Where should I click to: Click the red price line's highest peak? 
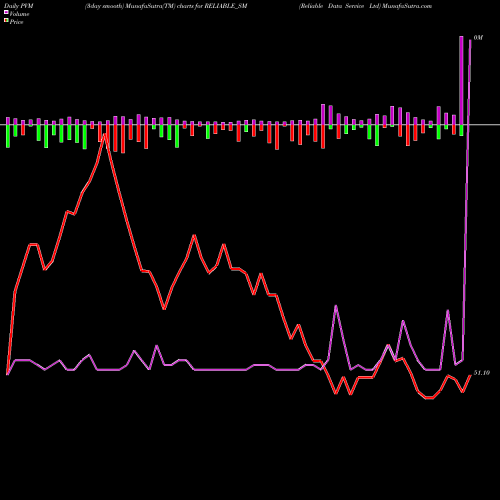point(105,135)
